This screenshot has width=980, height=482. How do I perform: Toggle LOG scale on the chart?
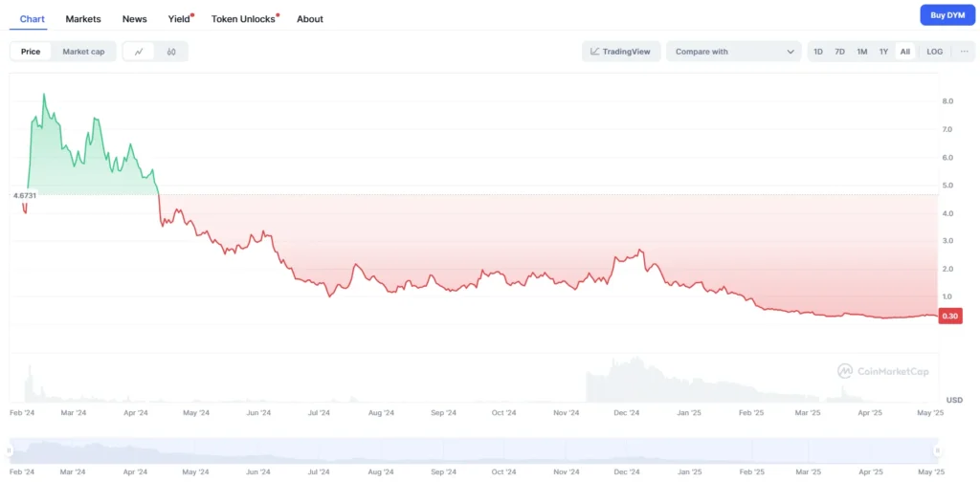(x=934, y=52)
